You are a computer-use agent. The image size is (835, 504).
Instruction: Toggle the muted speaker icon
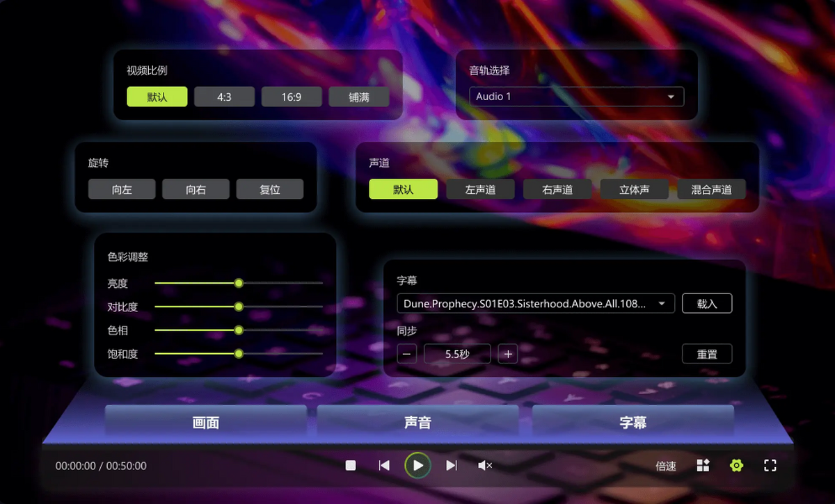click(x=485, y=465)
